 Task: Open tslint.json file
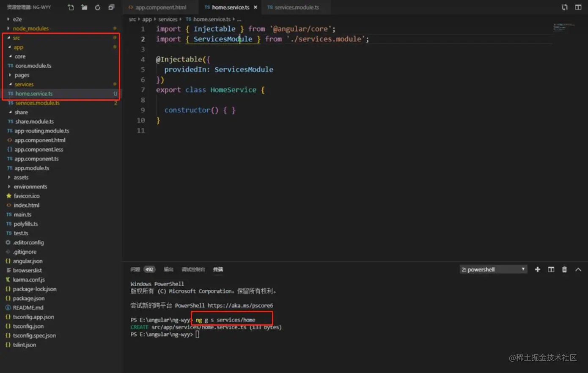(x=24, y=345)
